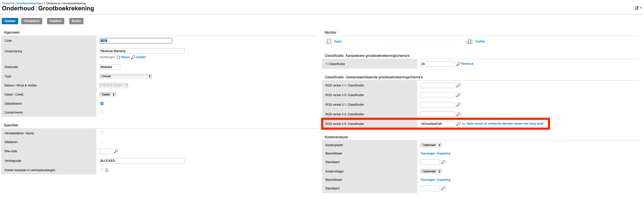Expand the Debet / Credit dropdown

click(108, 95)
